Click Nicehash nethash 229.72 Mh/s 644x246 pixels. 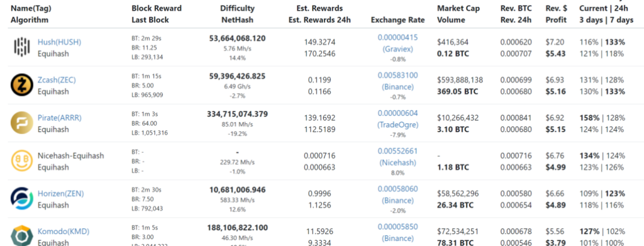237,162
